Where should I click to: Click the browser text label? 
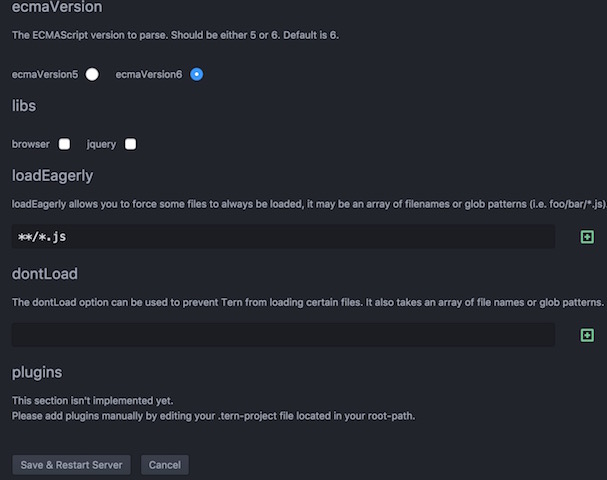pyautogui.click(x=31, y=144)
